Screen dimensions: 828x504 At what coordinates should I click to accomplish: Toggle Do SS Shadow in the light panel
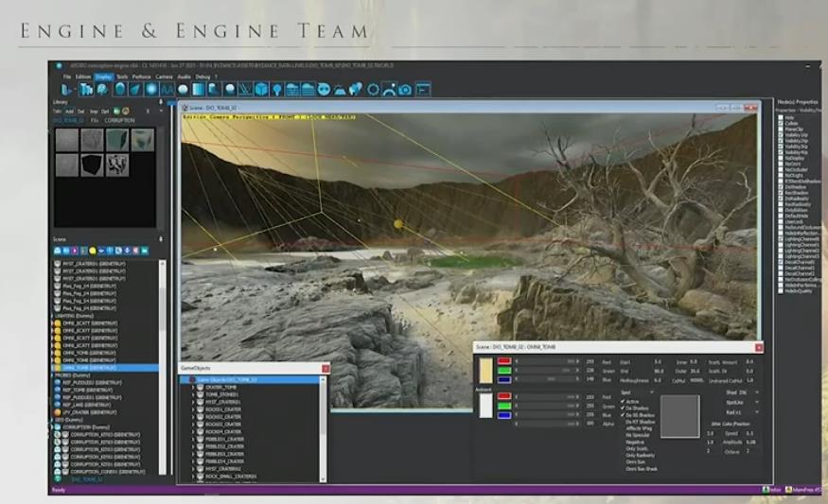pyautogui.click(x=638, y=415)
